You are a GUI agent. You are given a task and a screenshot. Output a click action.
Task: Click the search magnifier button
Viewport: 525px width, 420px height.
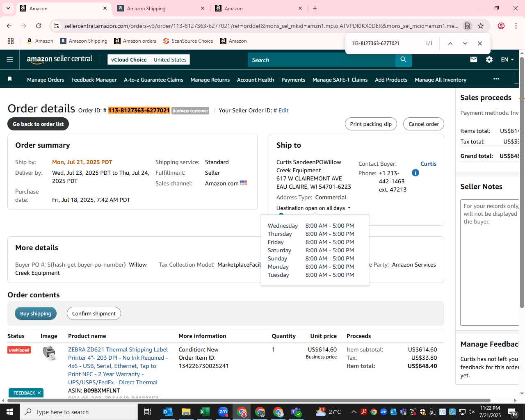(404, 60)
